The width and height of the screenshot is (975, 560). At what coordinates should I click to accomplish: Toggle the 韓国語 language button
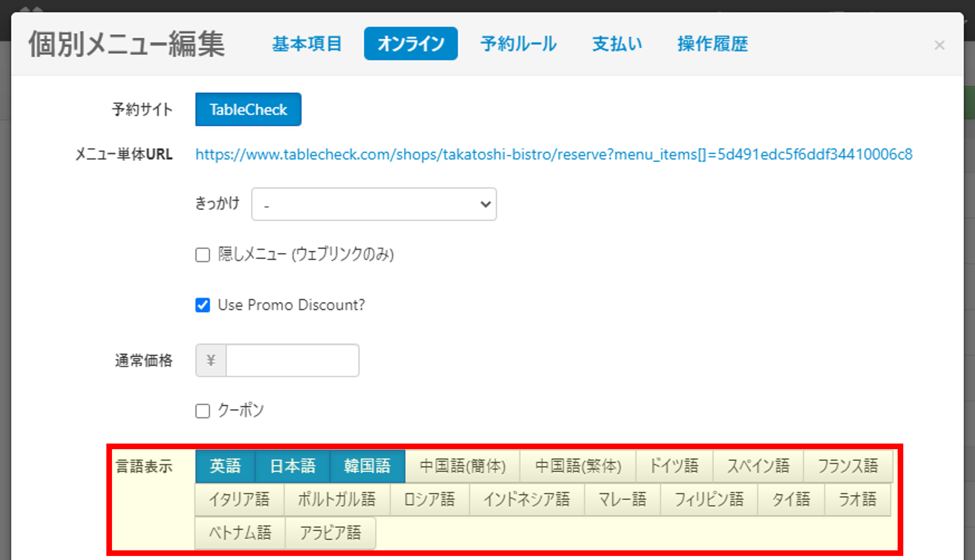pos(367,466)
